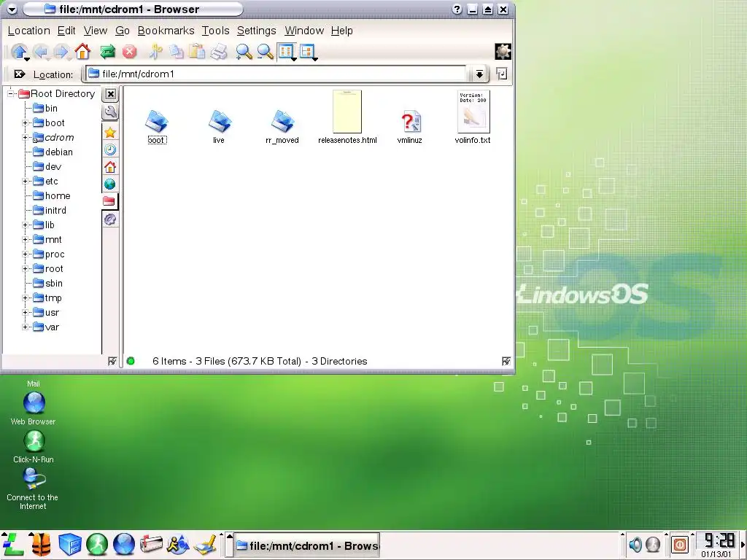Expand the boot folder in tree
Viewport: 747px width, 560px height.
(x=25, y=123)
